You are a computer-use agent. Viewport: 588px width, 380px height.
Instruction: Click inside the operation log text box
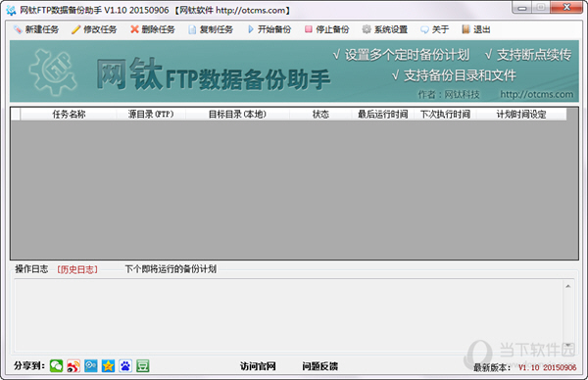coord(289,315)
